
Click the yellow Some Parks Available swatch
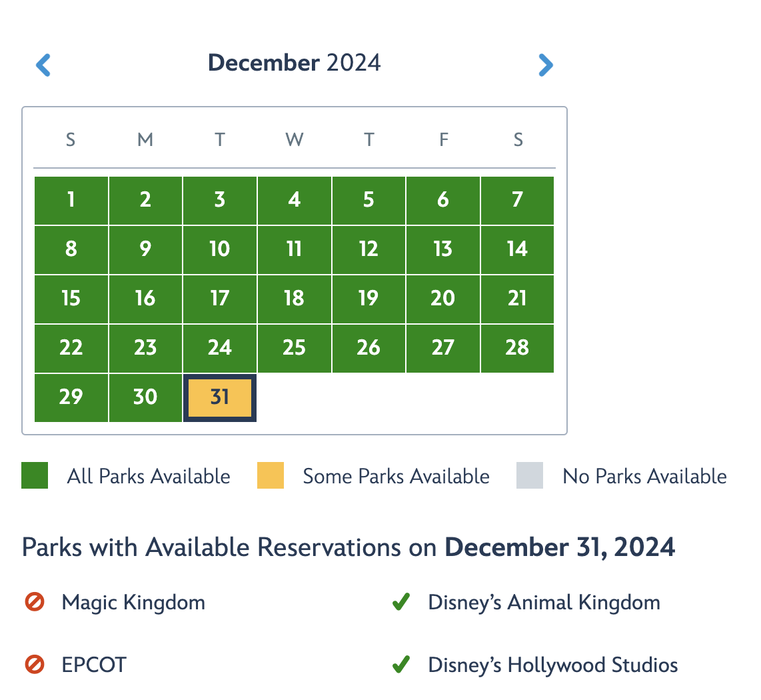(271, 476)
